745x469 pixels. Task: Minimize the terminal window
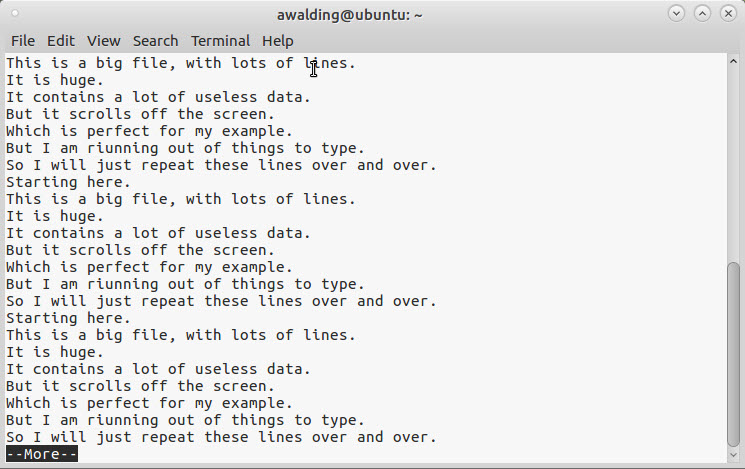pyautogui.click(x=677, y=14)
